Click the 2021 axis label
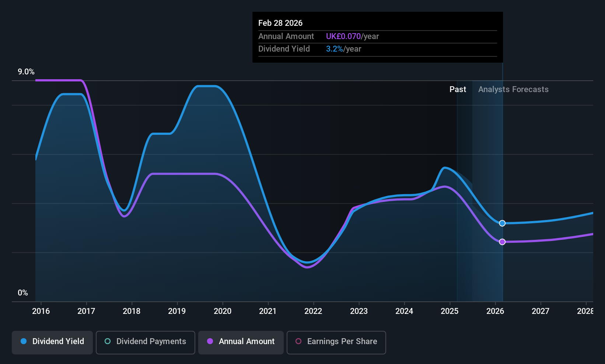Screen dimensions: 605x364 [x=268, y=311]
